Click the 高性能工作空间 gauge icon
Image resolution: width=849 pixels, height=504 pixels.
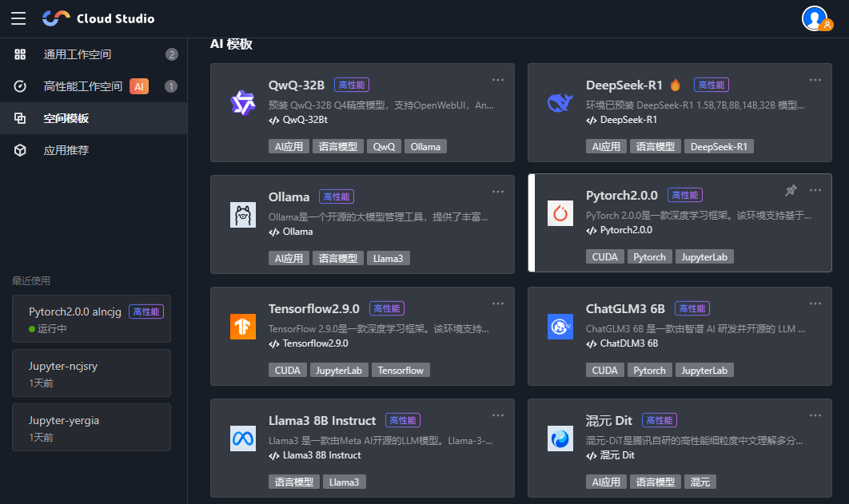click(x=20, y=86)
